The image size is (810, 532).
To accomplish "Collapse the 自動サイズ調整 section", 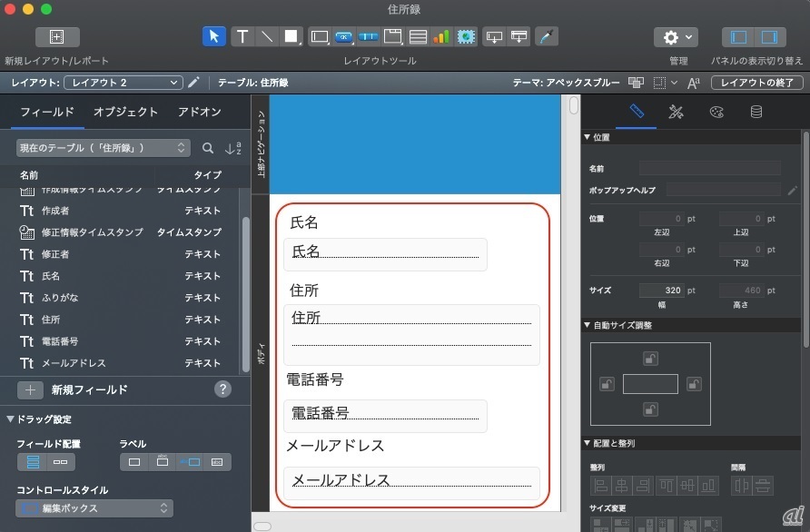I will 588,325.
